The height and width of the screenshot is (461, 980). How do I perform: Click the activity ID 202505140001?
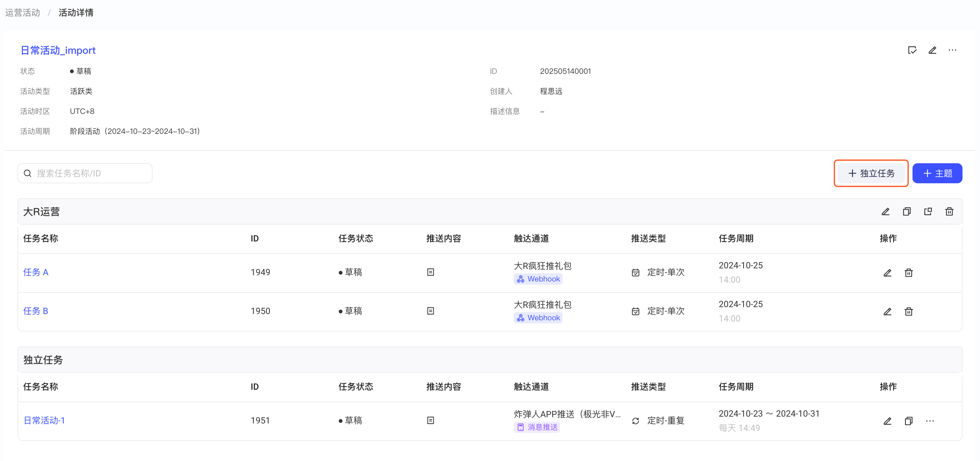click(x=565, y=71)
